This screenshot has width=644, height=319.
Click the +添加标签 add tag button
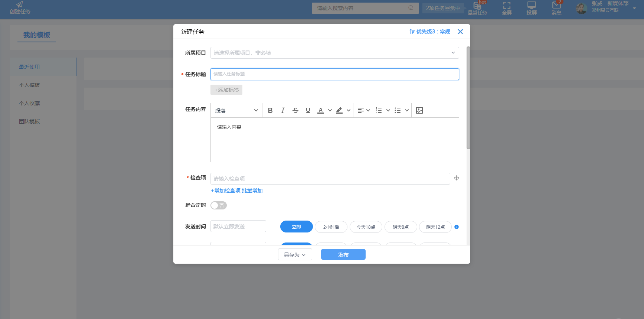(x=226, y=90)
